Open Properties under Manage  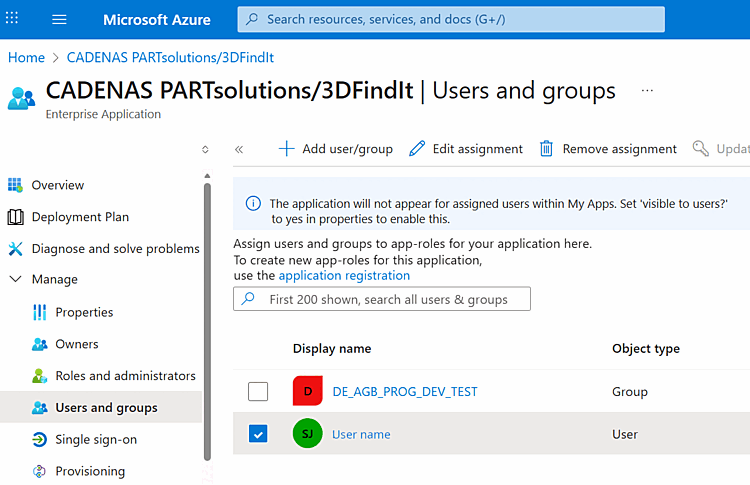(84, 312)
